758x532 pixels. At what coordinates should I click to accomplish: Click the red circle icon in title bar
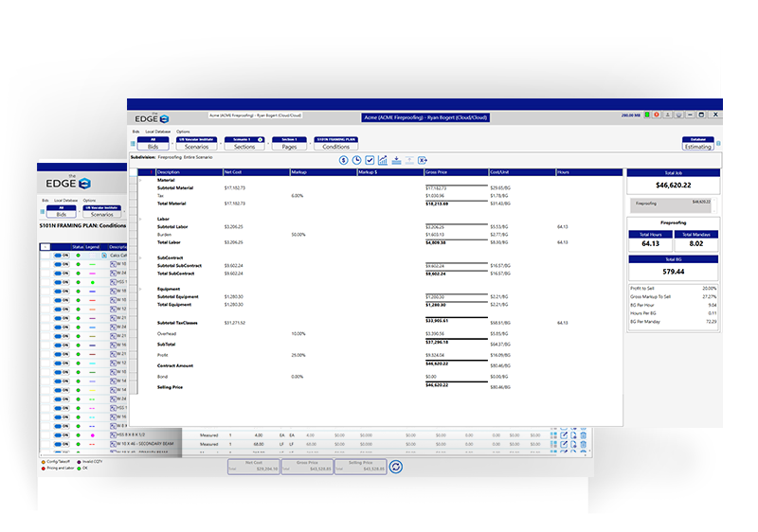click(x=657, y=115)
